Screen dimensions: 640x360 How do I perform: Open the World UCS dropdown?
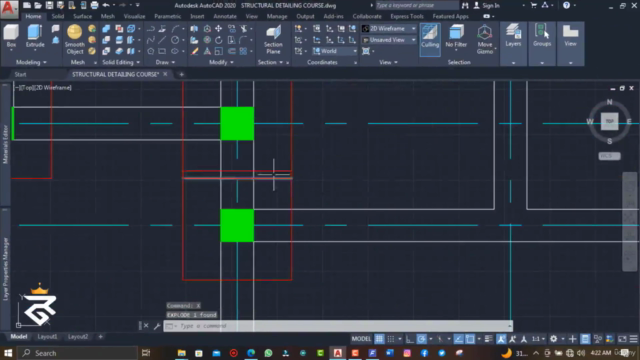point(335,51)
